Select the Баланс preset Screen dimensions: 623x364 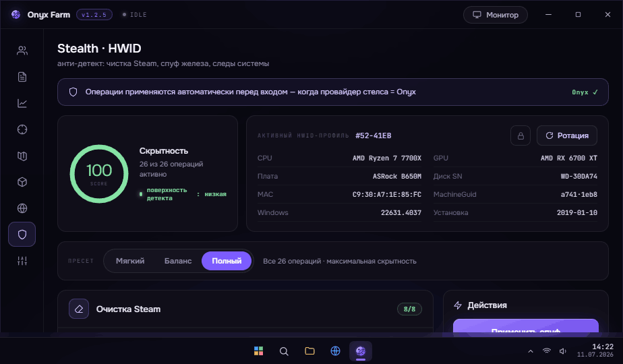tap(178, 261)
